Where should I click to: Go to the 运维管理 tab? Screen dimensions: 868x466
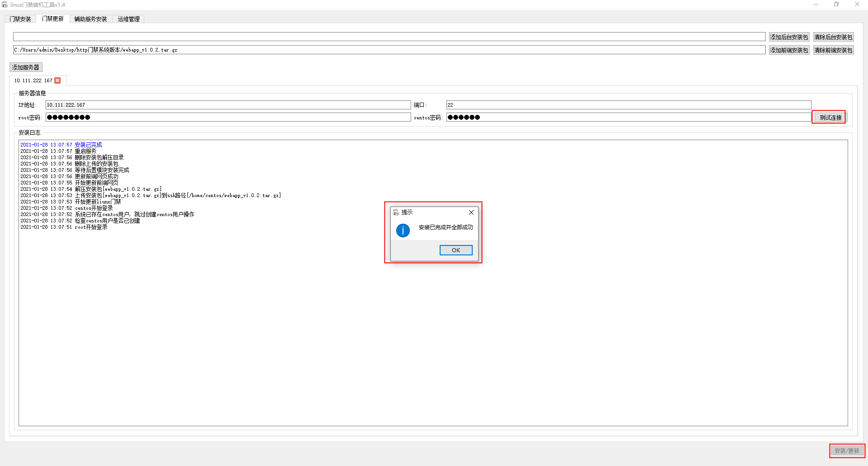point(129,19)
